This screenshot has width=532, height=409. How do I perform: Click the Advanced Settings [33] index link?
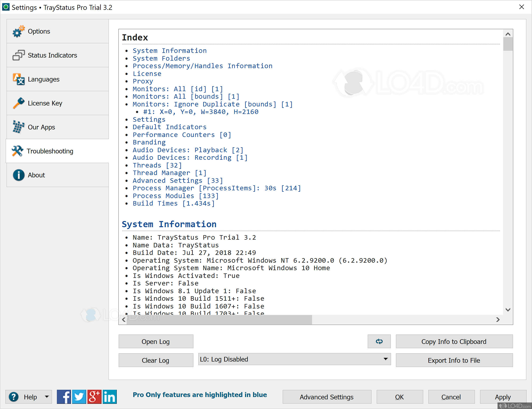click(177, 180)
